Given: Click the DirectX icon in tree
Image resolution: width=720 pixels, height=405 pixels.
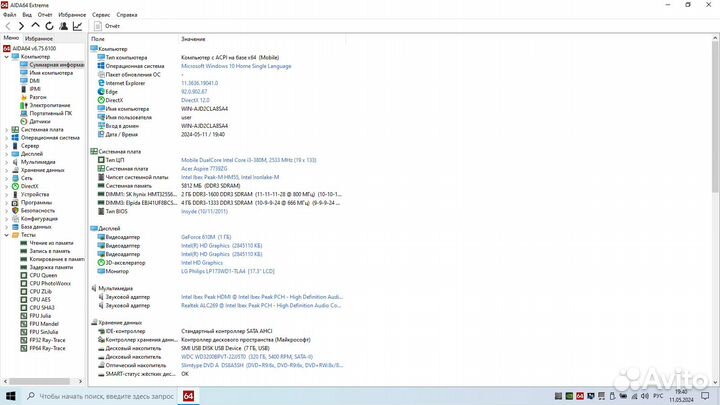Looking at the screenshot, I should coord(15,186).
